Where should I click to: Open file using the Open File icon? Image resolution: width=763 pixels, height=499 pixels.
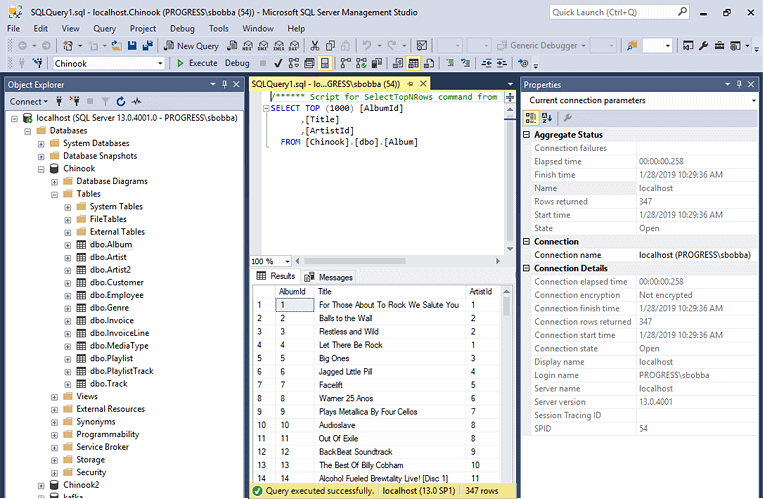117,46
